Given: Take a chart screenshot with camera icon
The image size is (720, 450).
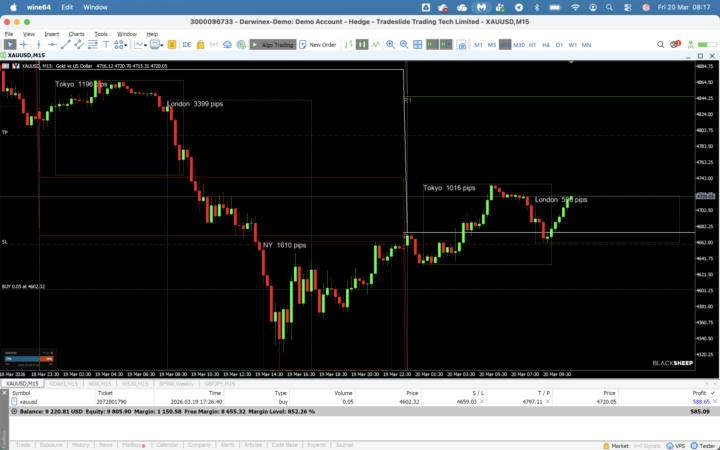Looking at the screenshot, I should [461, 45].
